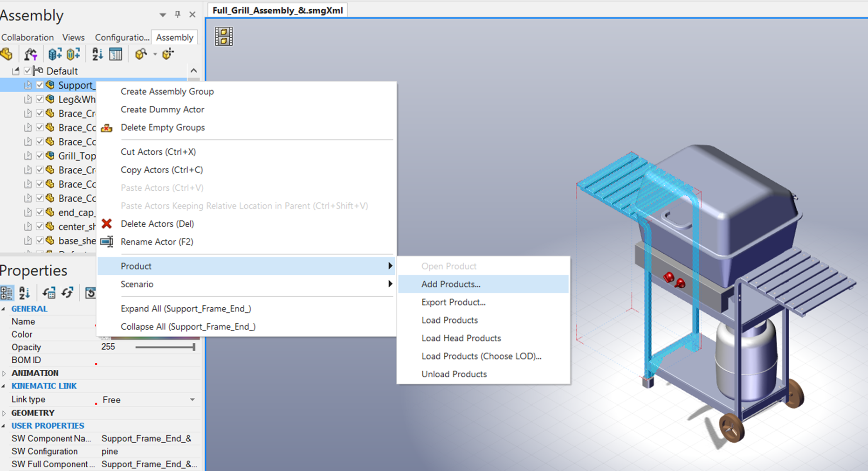Viewport: 868px width, 471px height.
Task: Switch to the Collaboration tab
Action: coord(27,37)
